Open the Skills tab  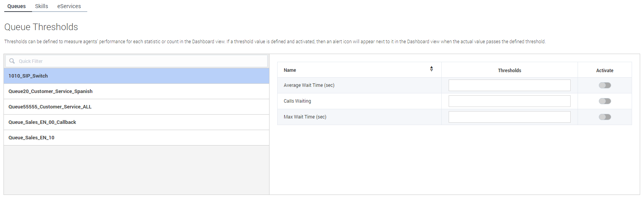pos(42,6)
